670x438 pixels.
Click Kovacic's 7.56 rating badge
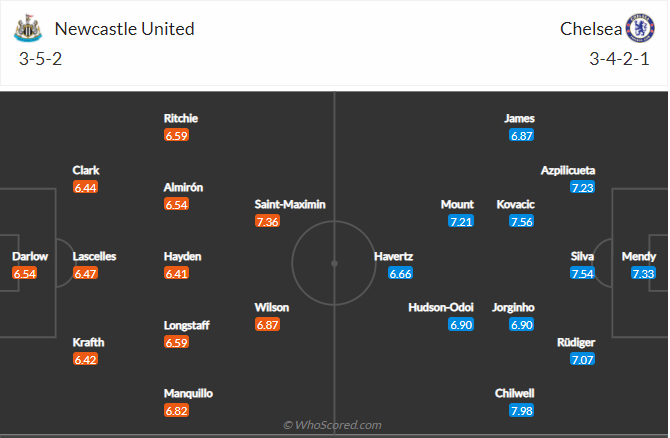click(x=521, y=221)
